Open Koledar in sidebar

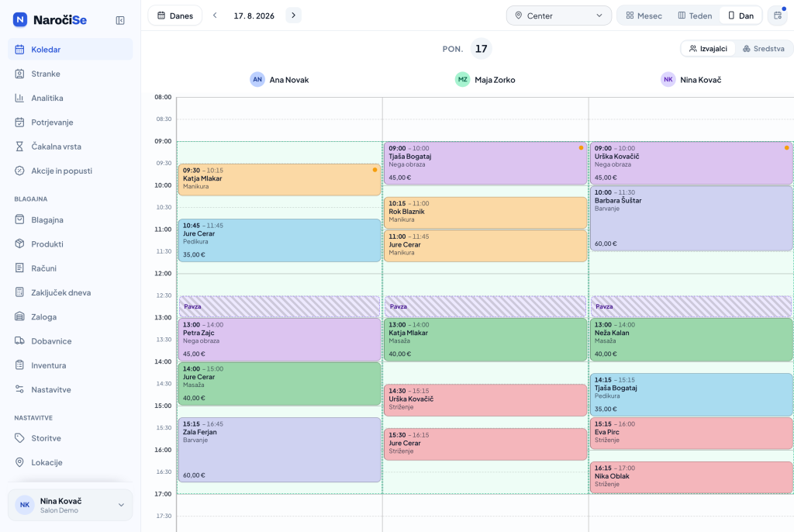coord(71,50)
